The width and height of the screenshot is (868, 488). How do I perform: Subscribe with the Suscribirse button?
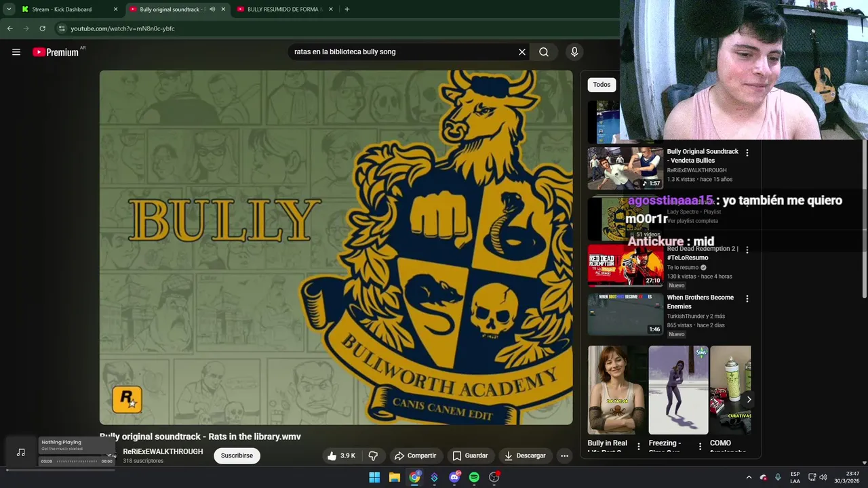click(x=237, y=455)
